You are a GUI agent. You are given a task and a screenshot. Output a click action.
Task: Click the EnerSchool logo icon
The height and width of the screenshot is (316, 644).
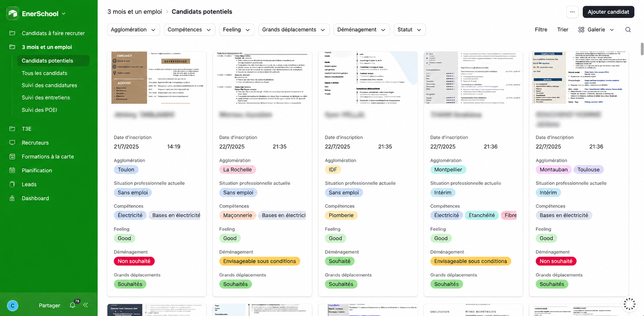(13, 14)
